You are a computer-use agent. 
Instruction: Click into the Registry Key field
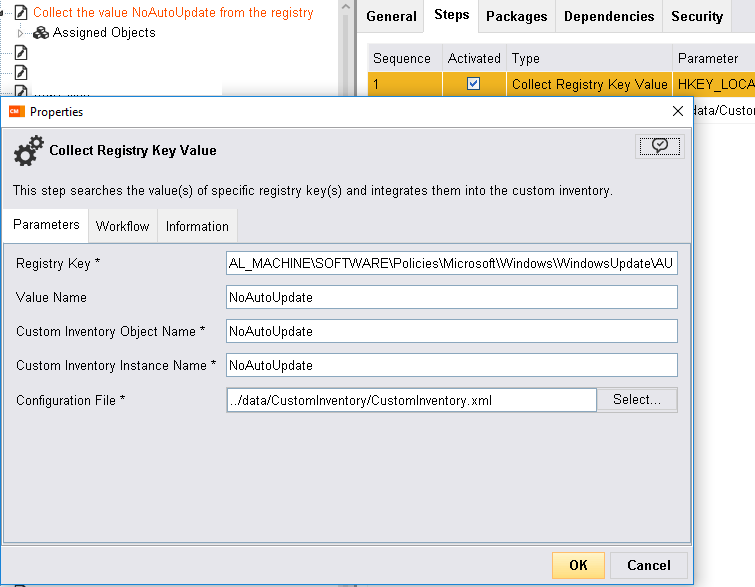pyautogui.click(x=452, y=264)
